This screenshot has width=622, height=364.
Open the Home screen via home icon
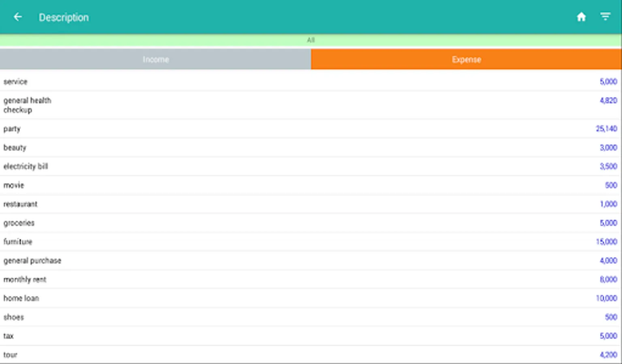[581, 17]
